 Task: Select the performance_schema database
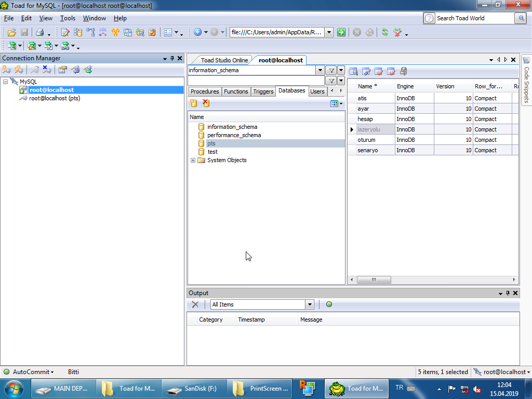(x=234, y=135)
